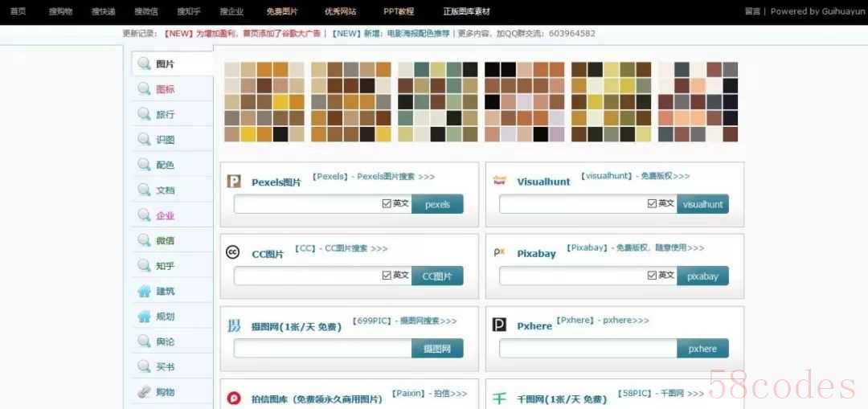The width and height of the screenshot is (868, 409).
Task: Toggle the 英文 checkbox in CC图片 box
Action: click(387, 275)
